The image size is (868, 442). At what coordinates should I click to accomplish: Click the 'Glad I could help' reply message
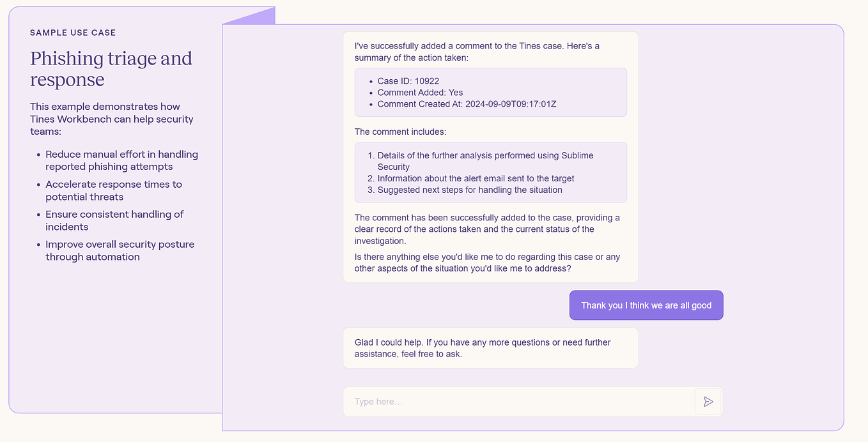pyautogui.click(x=491, y=348)
